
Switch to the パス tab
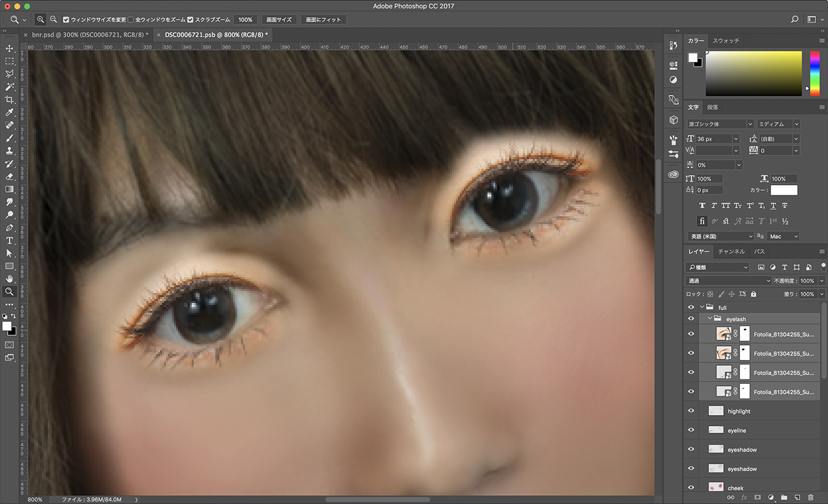(x=759, y=251)
